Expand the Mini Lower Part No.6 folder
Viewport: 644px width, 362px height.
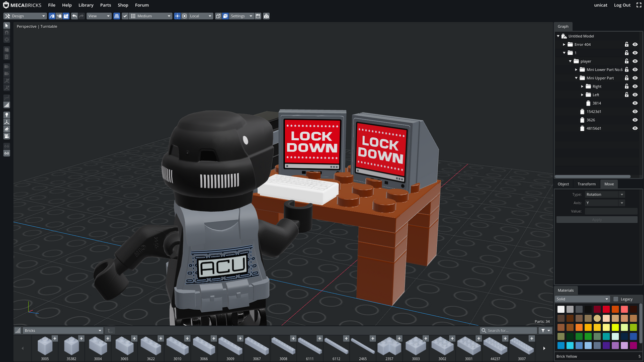coord(576,70)
